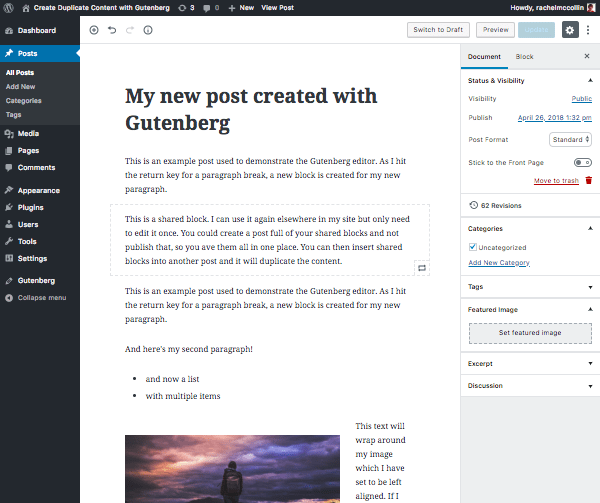The image size is (600, 503).
Task: Click the WordPress logo in admin bar
Action: click(x=9, y=7)
